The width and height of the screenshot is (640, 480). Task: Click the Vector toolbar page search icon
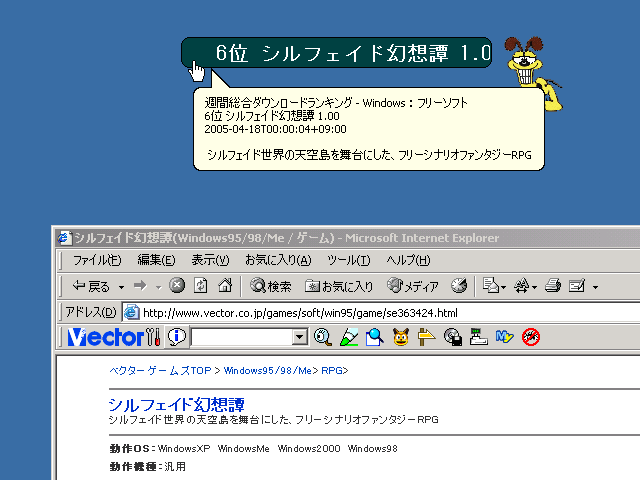click(x=375, y=337)
